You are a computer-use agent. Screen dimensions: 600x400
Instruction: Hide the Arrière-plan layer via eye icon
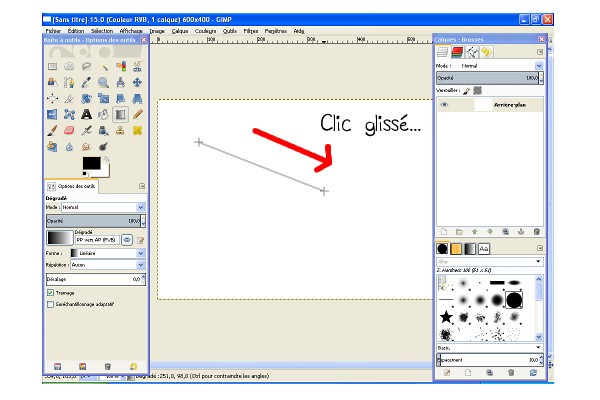click(444, 104)
